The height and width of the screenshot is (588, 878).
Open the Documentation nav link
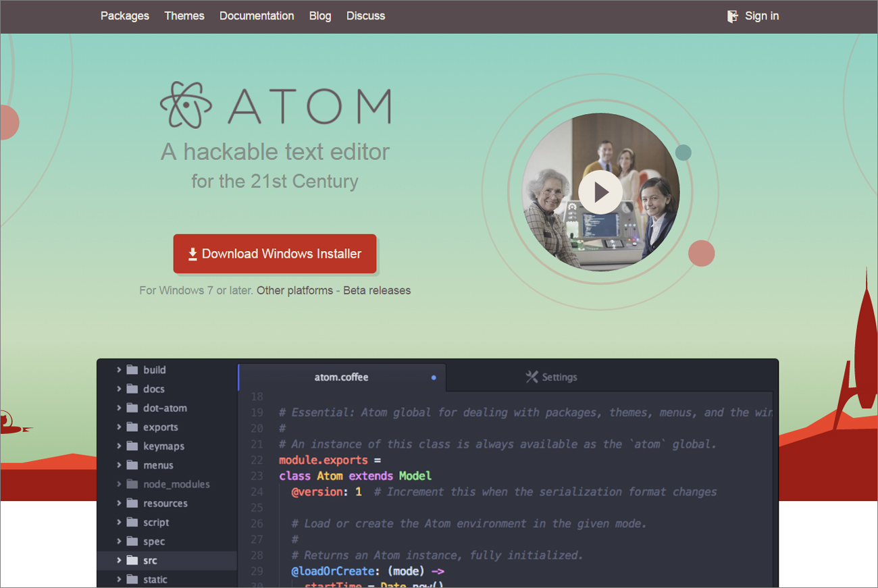click(257, 16)
